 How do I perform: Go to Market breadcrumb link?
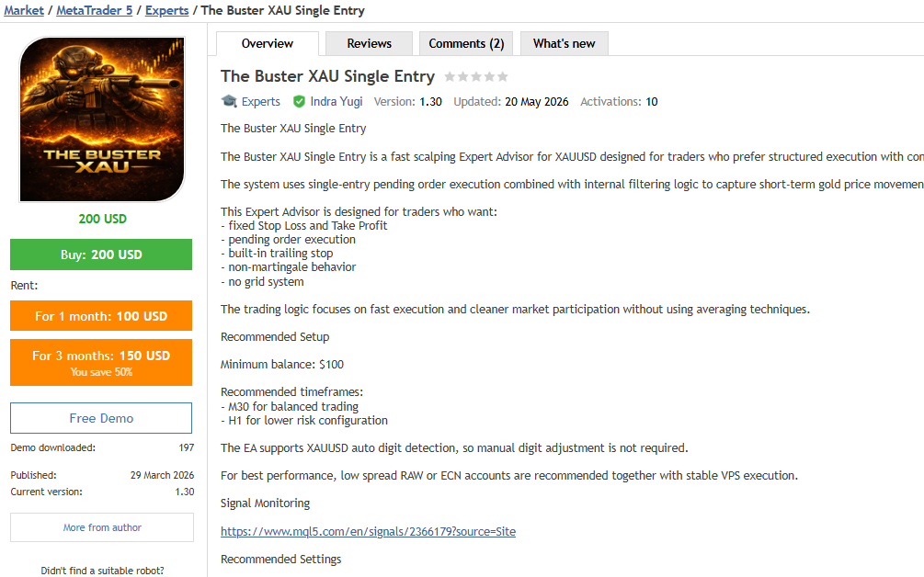(24, 11)
